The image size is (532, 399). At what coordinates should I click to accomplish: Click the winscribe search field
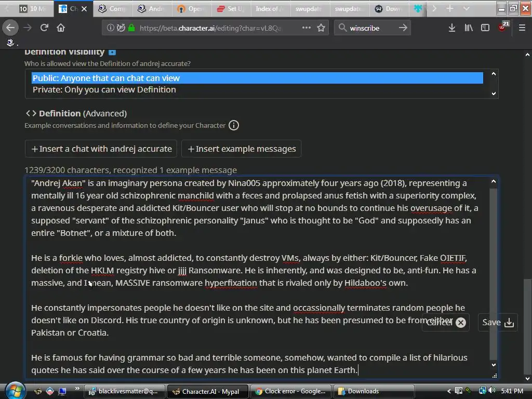[x=371, y=28]
